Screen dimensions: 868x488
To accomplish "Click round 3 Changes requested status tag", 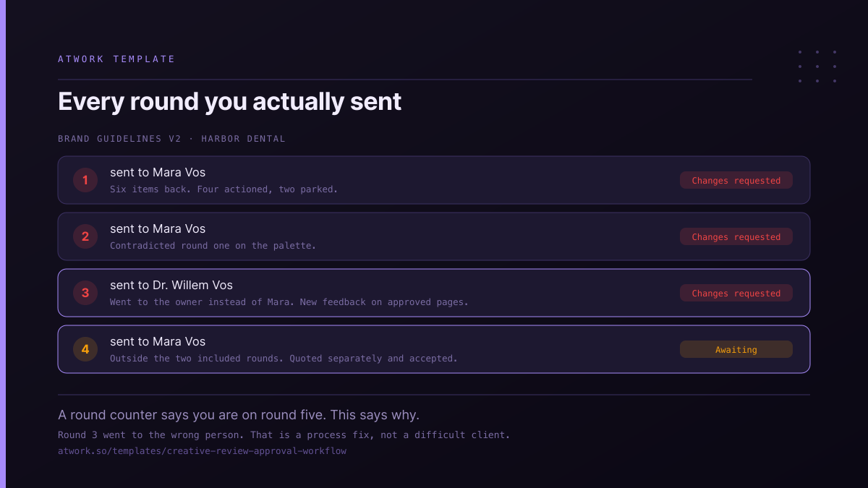I will pyautogui.click(x=736, y=293).
